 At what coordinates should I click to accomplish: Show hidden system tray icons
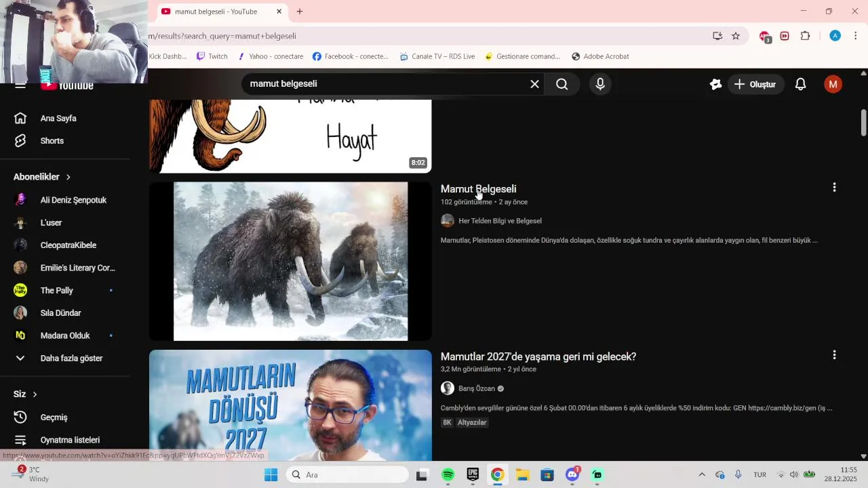pos(702,474)
